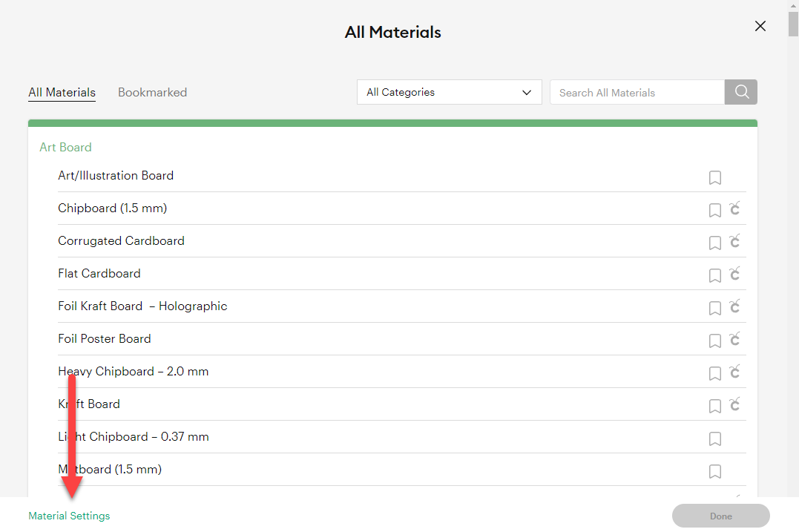Screen dimensions: 799x532
Task: Bookmark Foil Kraft Board – Holographic
Action: [715, 309]
